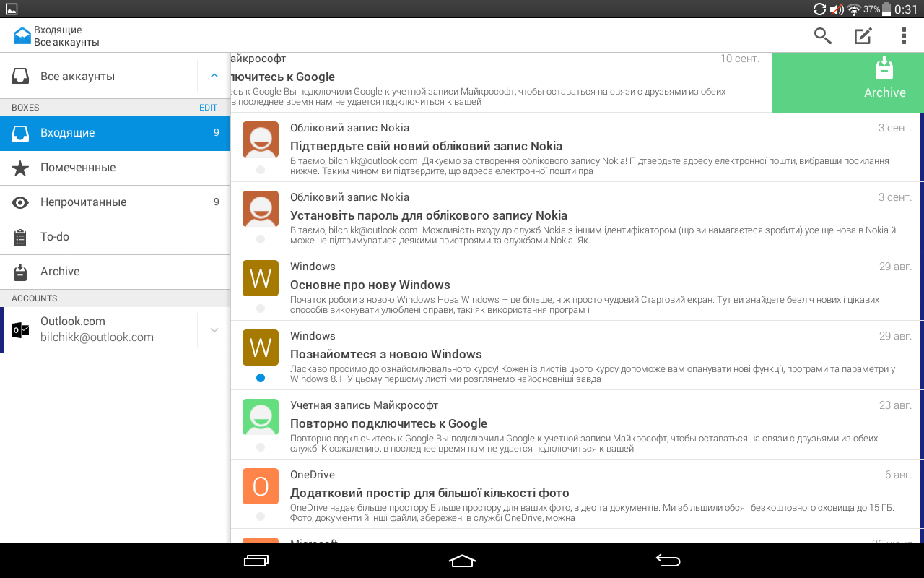Click EDIT next to BOXES
This screenshot has height=578, width=924.
coord(208,108)
